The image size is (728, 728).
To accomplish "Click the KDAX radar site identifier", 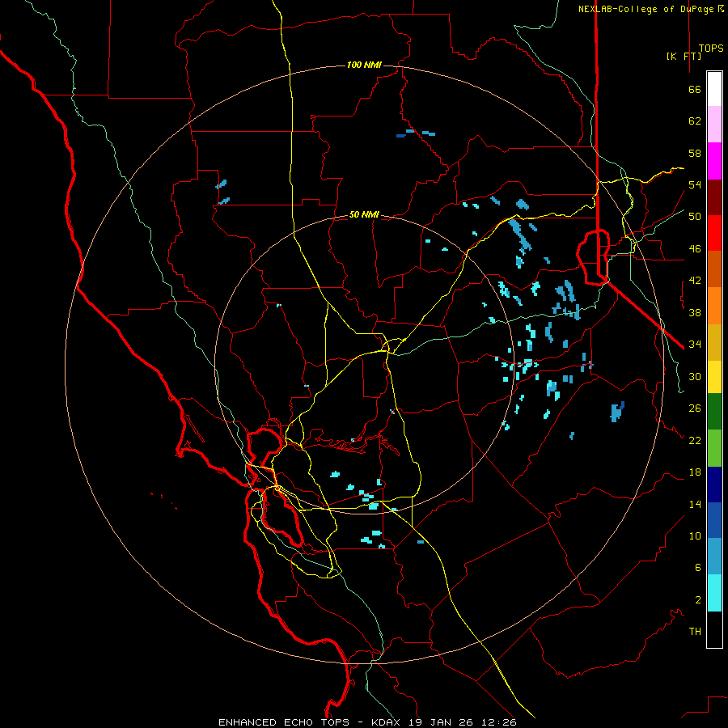I will 387,722.
